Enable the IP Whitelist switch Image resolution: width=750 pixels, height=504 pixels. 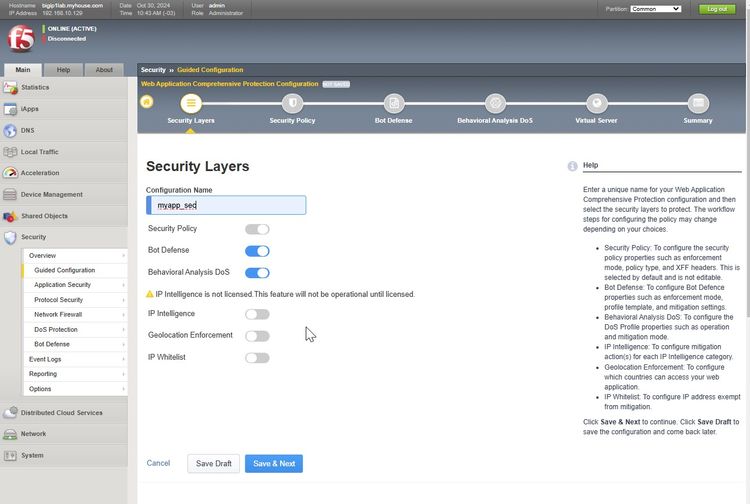(x=257, y=358)
